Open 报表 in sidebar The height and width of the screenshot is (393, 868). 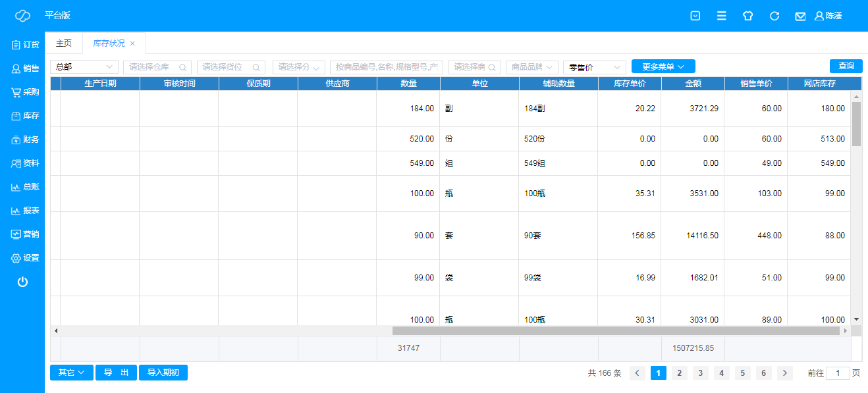click(x=25, y=211)
